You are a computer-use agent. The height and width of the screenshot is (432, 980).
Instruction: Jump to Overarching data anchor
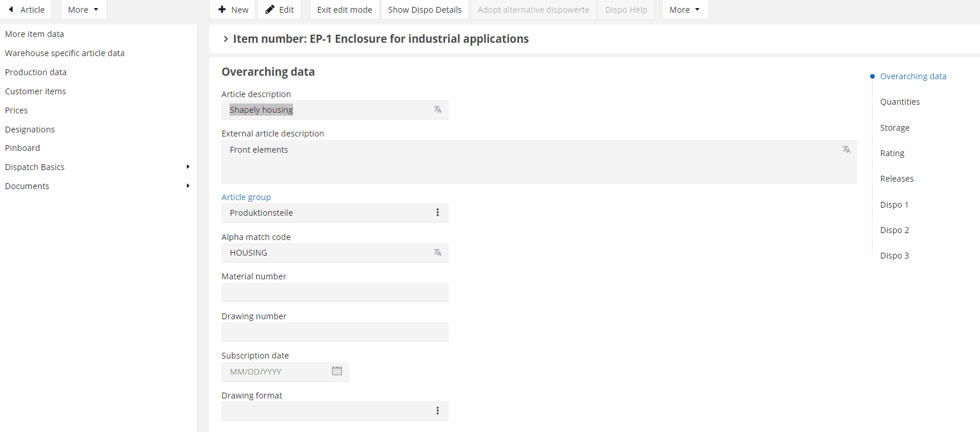913,76
